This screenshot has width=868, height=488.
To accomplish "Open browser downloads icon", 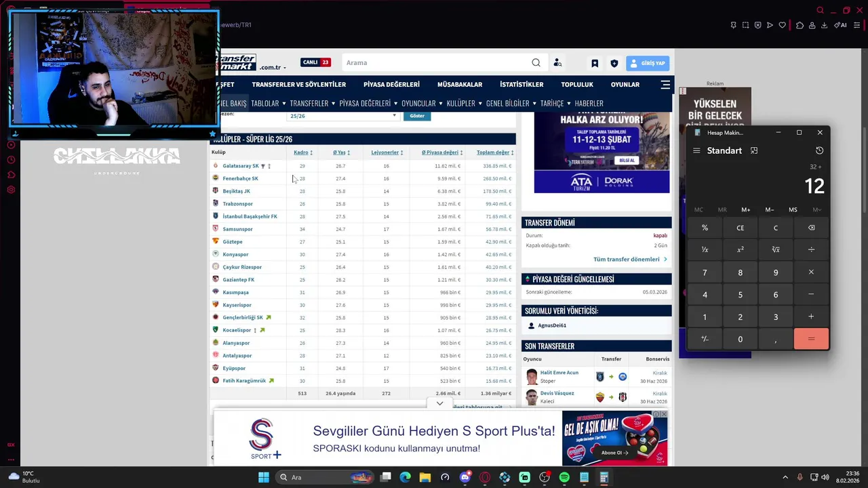I will [824, 25].
